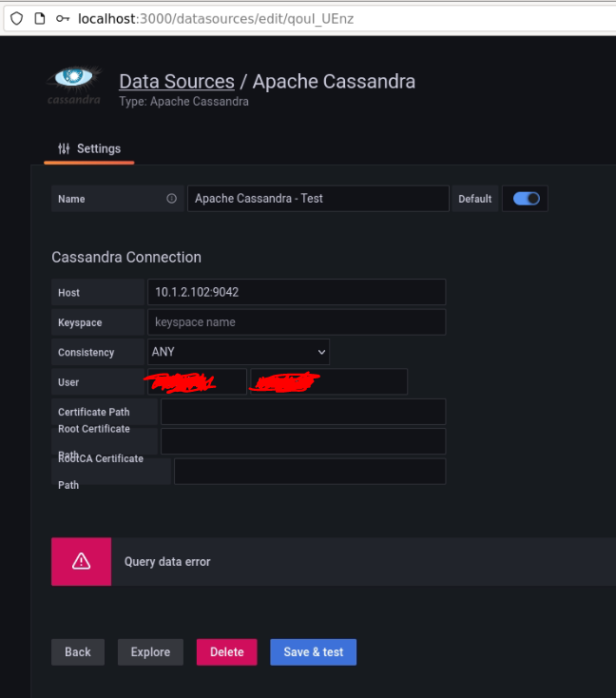Open the Consistency ANY dropdown
616x698 pixels.
point(239,352)
